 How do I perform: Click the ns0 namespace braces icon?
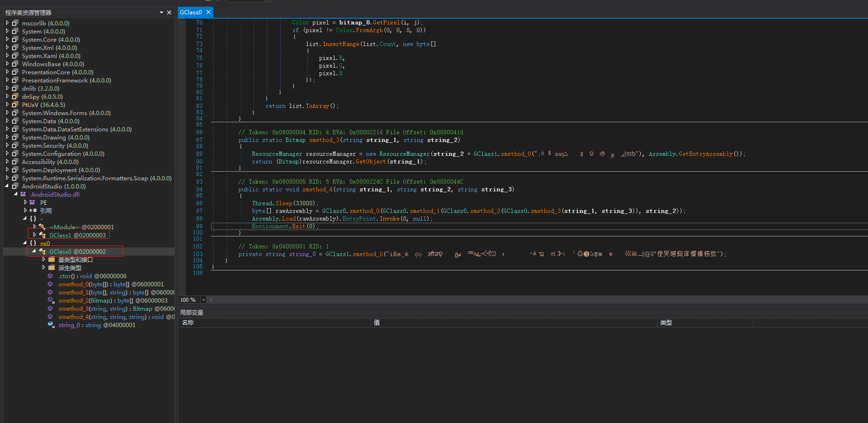pyautogui.click(x=33, y=243)
